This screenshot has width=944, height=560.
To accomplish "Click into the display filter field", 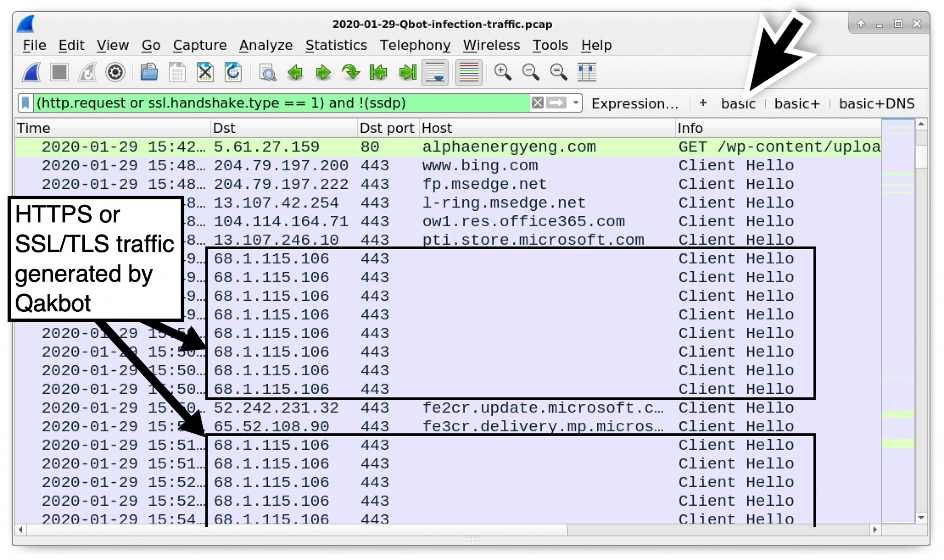I will [281, 103].
